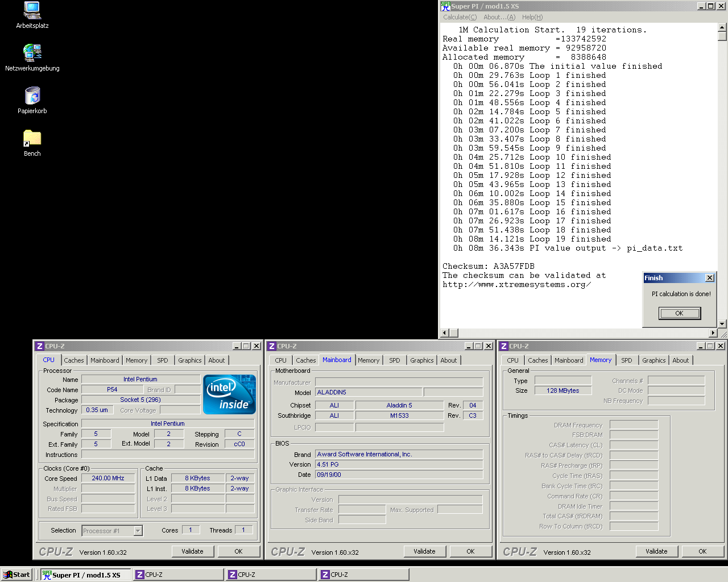728x582 pixels.
Task: Click OK in the left CPU-Z window
Action: click(x=238, y=551)
